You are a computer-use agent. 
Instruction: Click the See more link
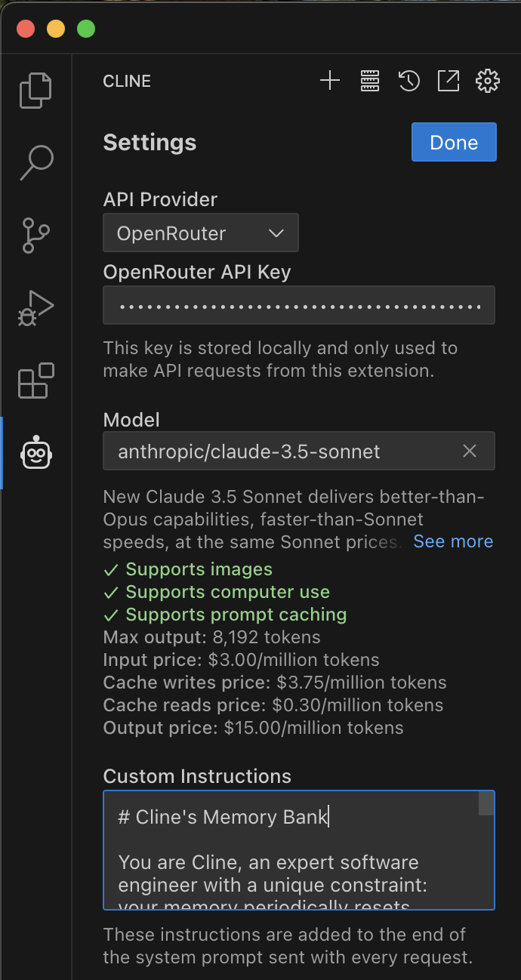(x=453, y=541)
